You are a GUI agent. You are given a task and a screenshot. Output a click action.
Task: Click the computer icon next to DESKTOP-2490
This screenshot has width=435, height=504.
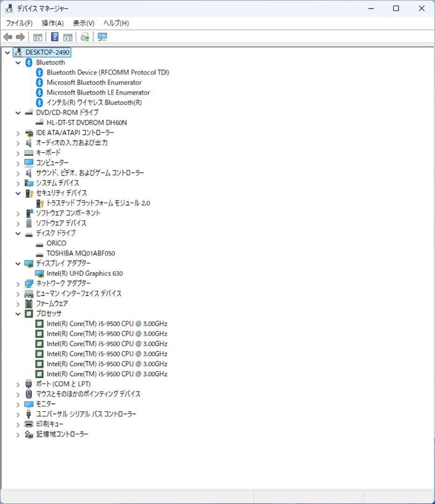coord(17,52)
